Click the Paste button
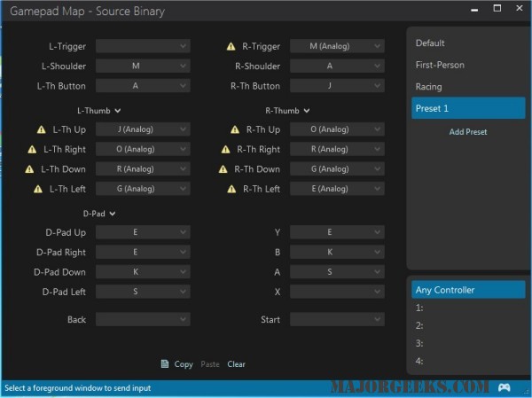The width and height of the screenshot is (532, 398). [210, 364]
